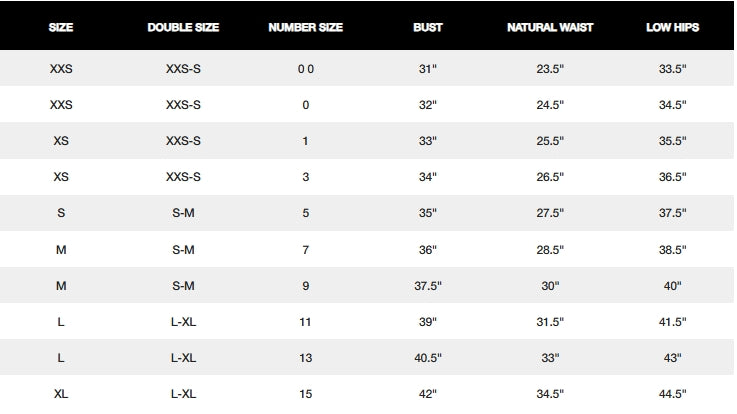Viewport: 737px width, 414px height.
Task: Click the 42" bust measurement
Action: pyautogui.click(x=428, y=394)
